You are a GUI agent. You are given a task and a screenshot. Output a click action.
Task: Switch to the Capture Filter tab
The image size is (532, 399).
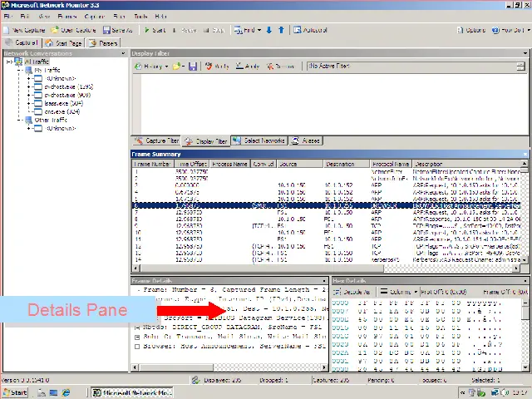click(x=156, y=140)
